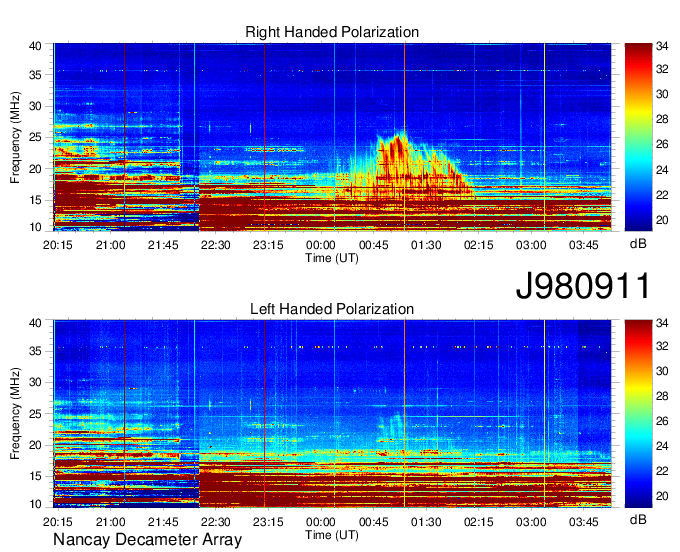Click "00:45" tick on Right Handed time axis
Screen dimensions: 680x552
tap(373, 245)
